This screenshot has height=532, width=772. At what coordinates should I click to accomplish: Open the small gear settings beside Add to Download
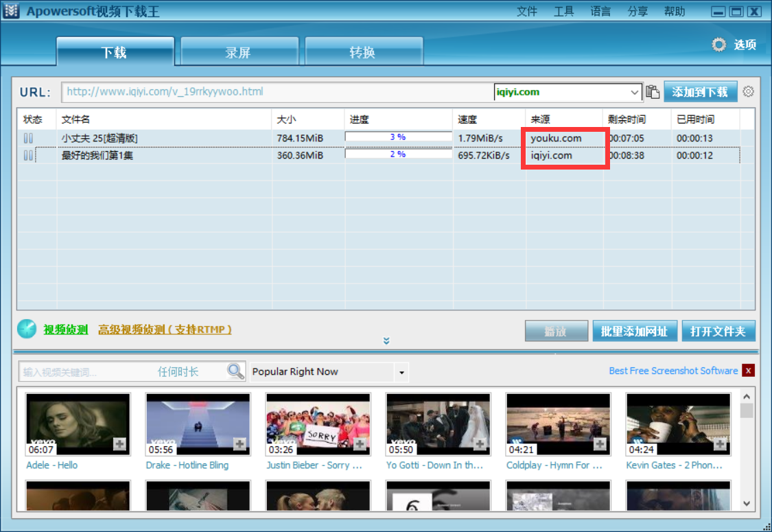(748, 92)
